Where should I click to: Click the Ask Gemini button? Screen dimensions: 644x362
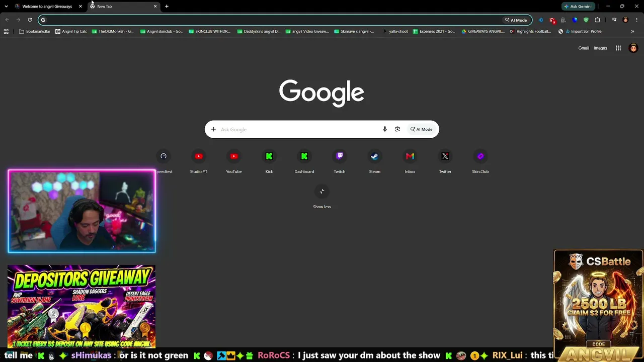point(578,7)
